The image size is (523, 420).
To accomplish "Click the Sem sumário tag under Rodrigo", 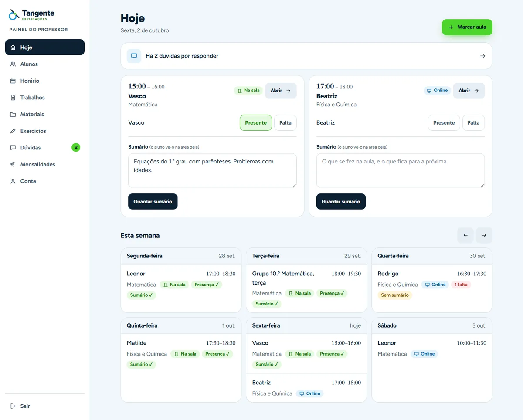I will pos(395,295).
